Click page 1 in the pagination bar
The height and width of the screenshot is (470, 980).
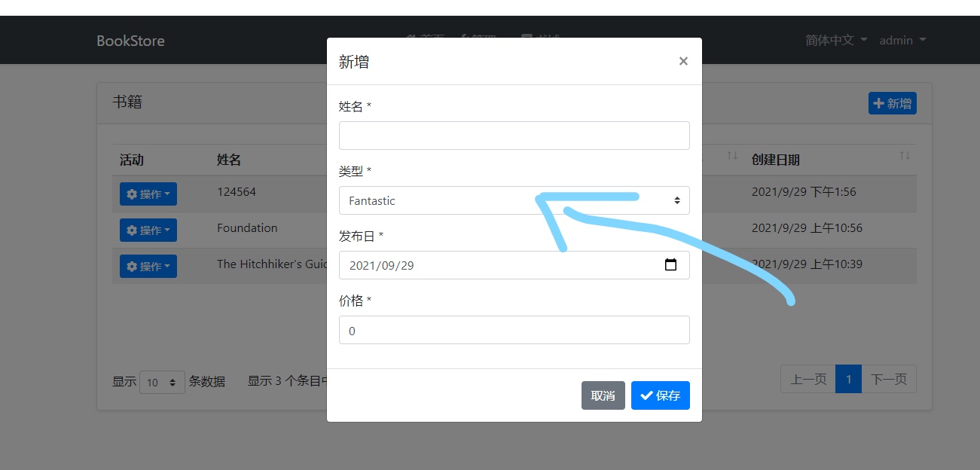pos(849,379)
